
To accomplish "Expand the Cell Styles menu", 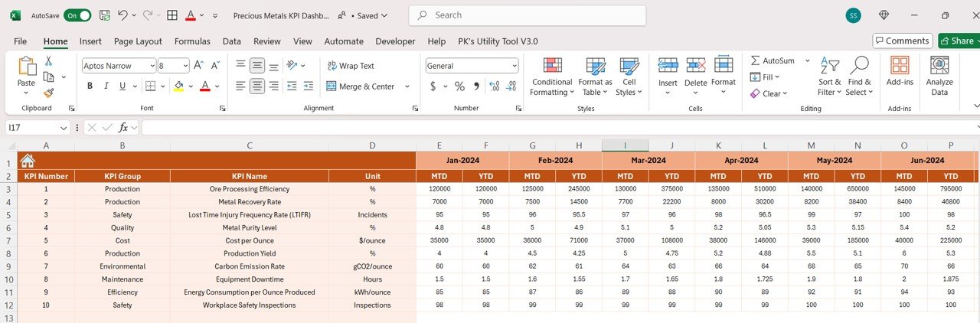I will (x=629, y=76).
